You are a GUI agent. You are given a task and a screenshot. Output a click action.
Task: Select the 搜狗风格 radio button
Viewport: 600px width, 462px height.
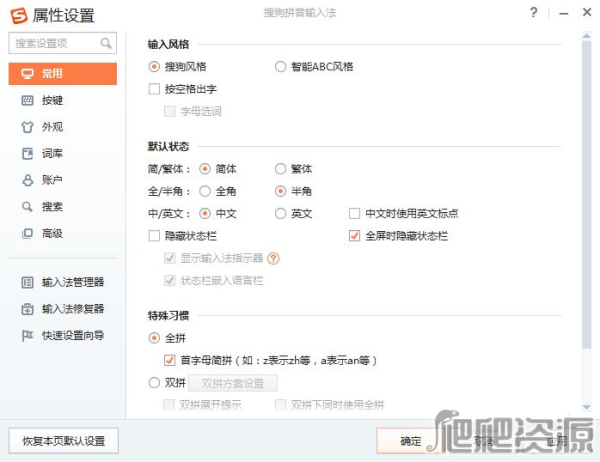154,67
